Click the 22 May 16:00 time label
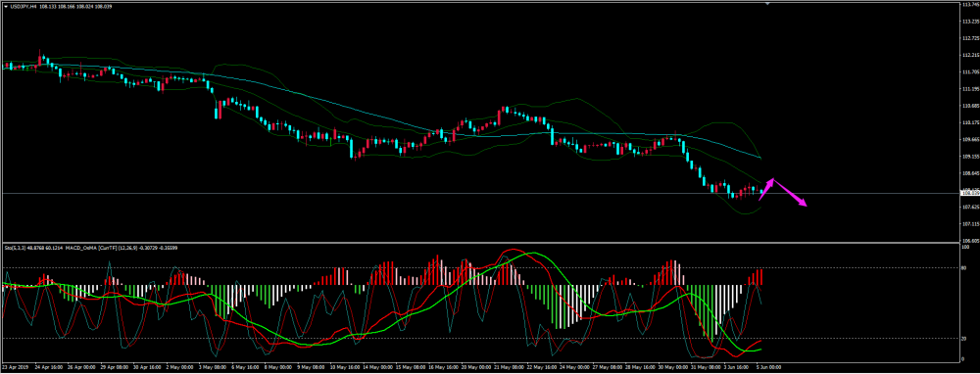Viewport: 980px width, 374px height. [543, 368]
